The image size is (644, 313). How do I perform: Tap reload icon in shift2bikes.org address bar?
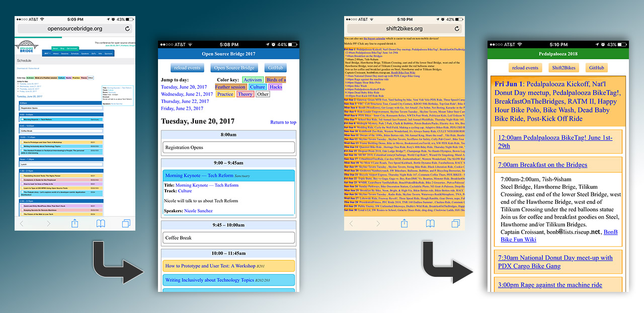(x=457, y=29)
